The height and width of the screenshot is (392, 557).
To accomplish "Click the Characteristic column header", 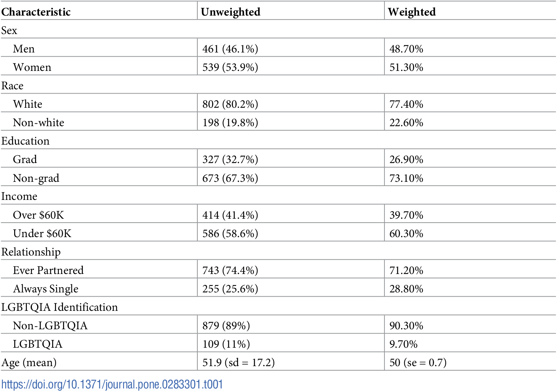I will pos(36,12).
